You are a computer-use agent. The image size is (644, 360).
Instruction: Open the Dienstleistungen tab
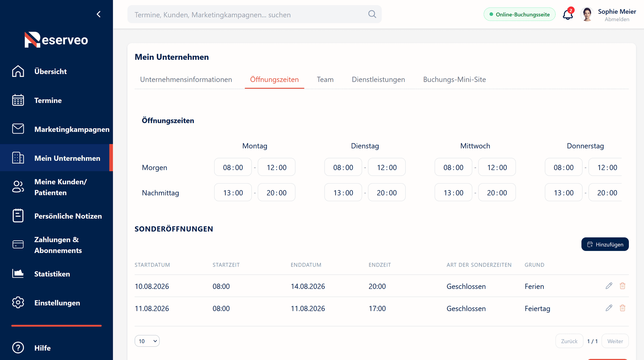(x=378, y=80)
